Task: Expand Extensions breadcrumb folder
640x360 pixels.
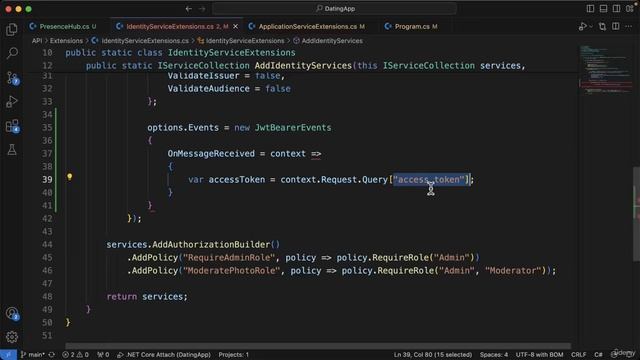Action: pos(66,41)
